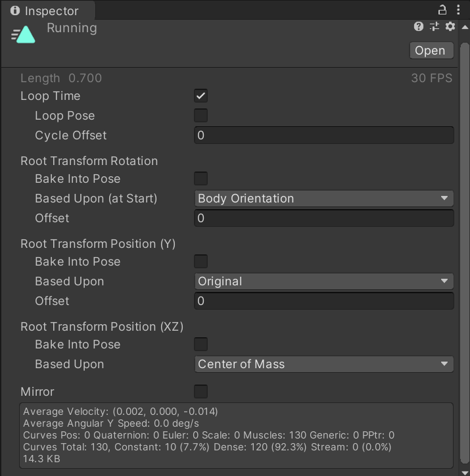Click the Inspector info icon
The width and height of the screenshot is (470, 476).
[15, 11]
